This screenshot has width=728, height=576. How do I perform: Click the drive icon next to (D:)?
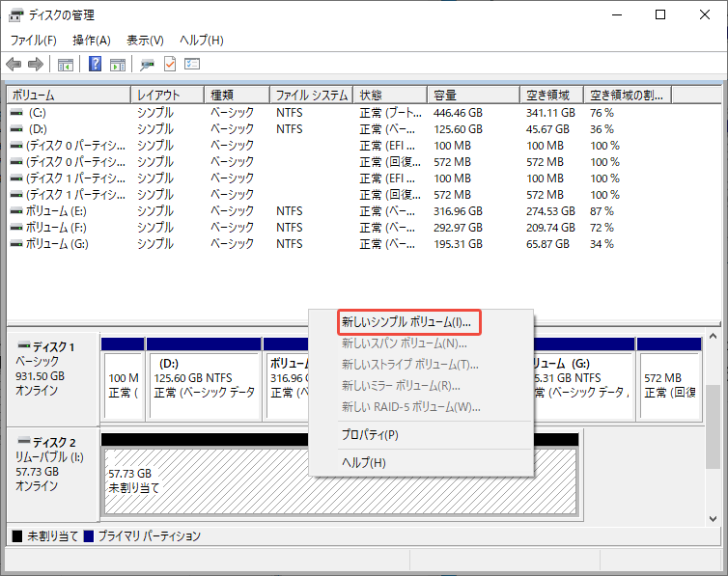(x=16, y=129)
